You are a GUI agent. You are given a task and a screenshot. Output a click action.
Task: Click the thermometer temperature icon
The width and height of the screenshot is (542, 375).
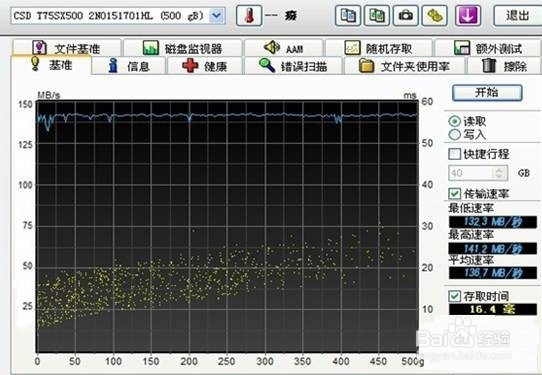point(249,16)
